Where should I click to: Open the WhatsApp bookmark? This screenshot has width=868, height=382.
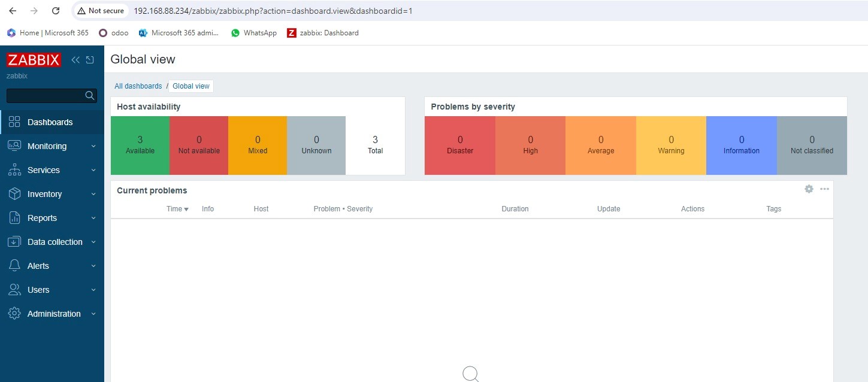(254, 33)
